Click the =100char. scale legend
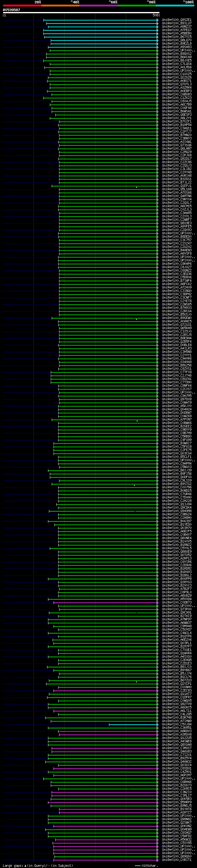The image size is (197, 868). pyautogui.click(x=146, y=866)
